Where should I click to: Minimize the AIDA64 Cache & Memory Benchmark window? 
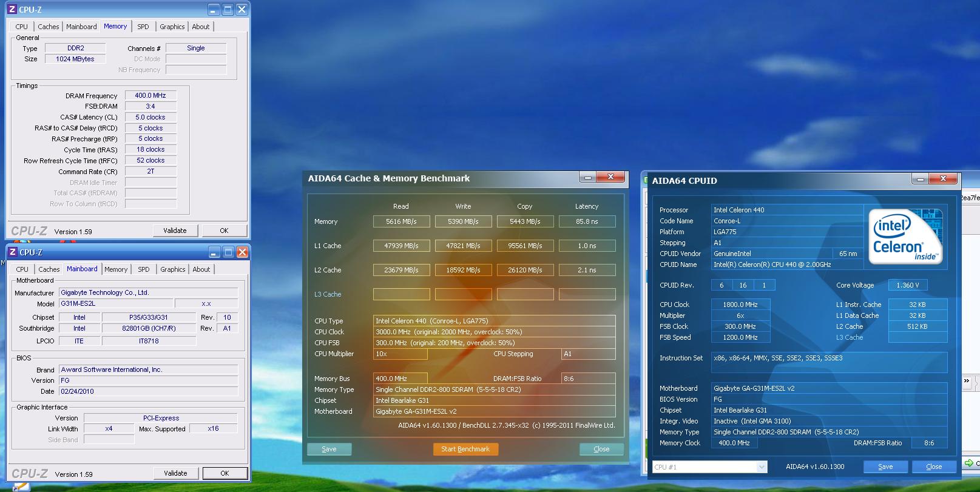click(587, 177)
